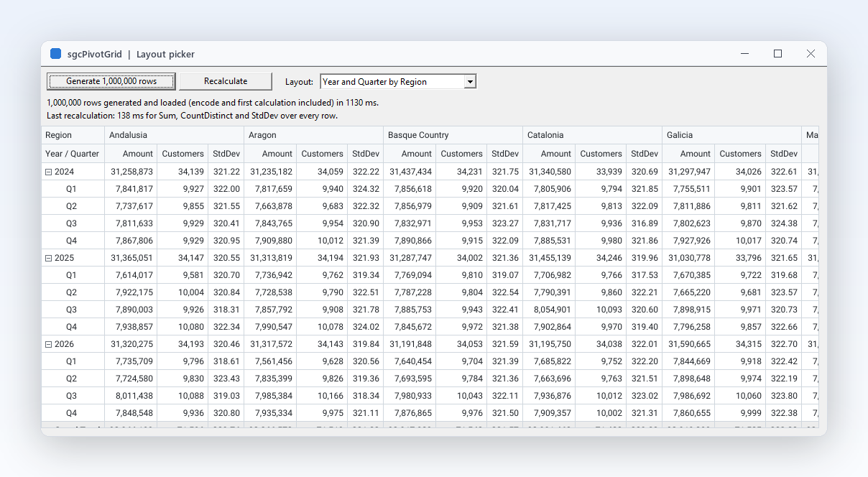
Task: Collapse the 2025 year group
Action: (x=49, y=258)
